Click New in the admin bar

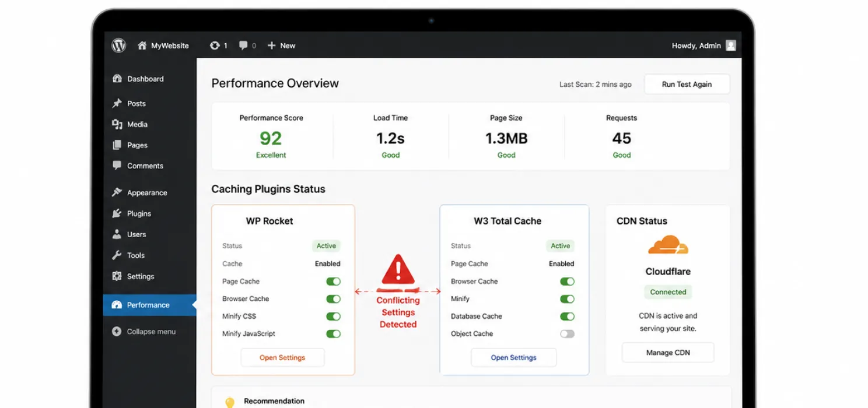click(x=288, y=45)
